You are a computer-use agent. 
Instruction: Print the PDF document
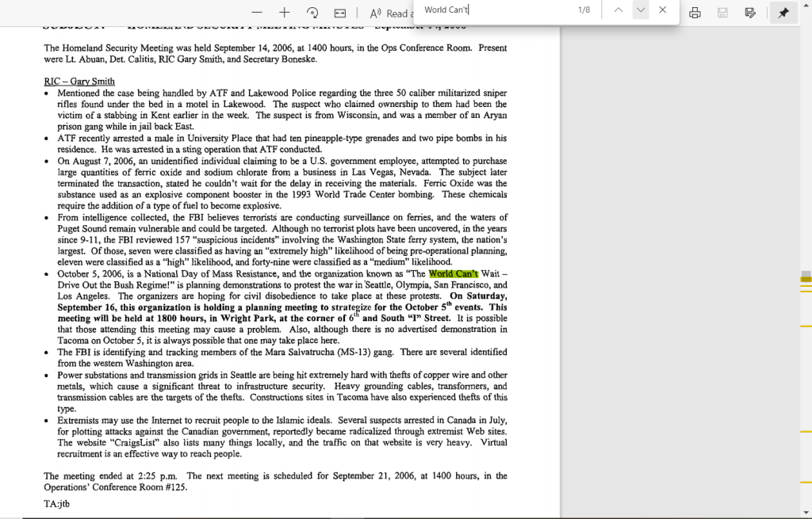[695, 13]
